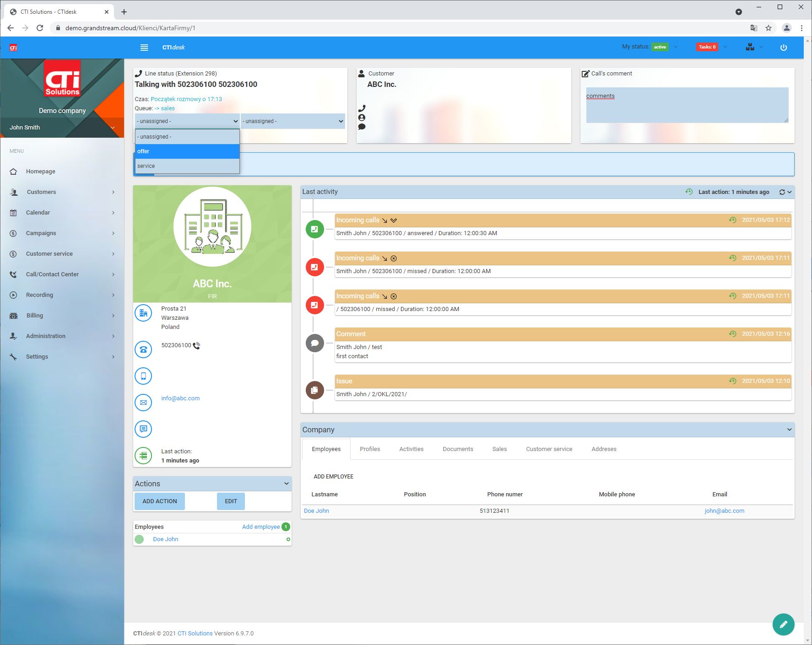Click the Tasks: 0 badge
The width and height of the screenshot is (812, 645).
click(x=707, y=47)
